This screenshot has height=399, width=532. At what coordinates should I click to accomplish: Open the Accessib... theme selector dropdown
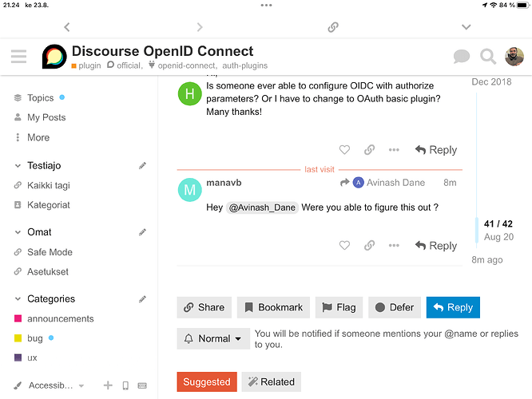pos(50,385)
